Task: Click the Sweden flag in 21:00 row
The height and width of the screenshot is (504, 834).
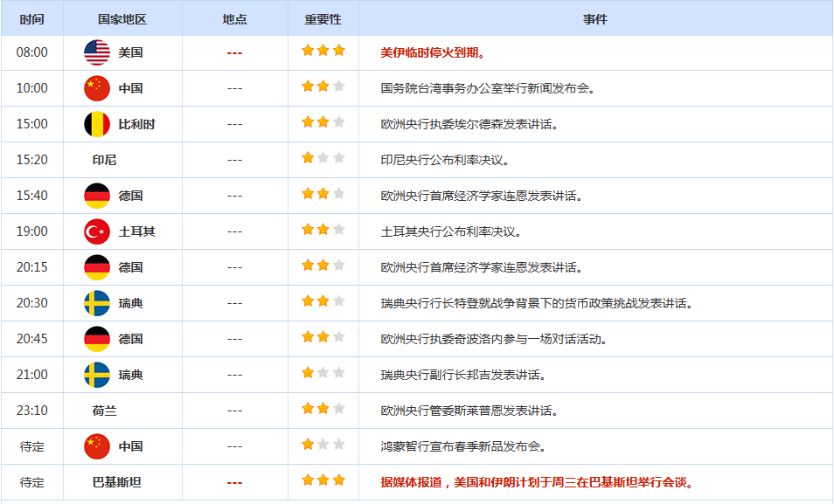Action: (x=97, y=375)
